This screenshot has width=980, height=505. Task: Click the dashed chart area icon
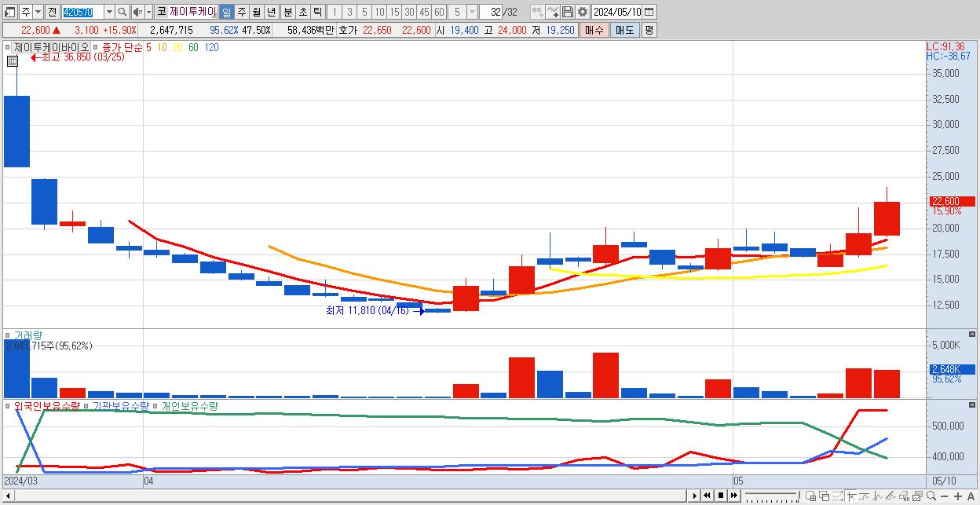click(x=837, y=496)
